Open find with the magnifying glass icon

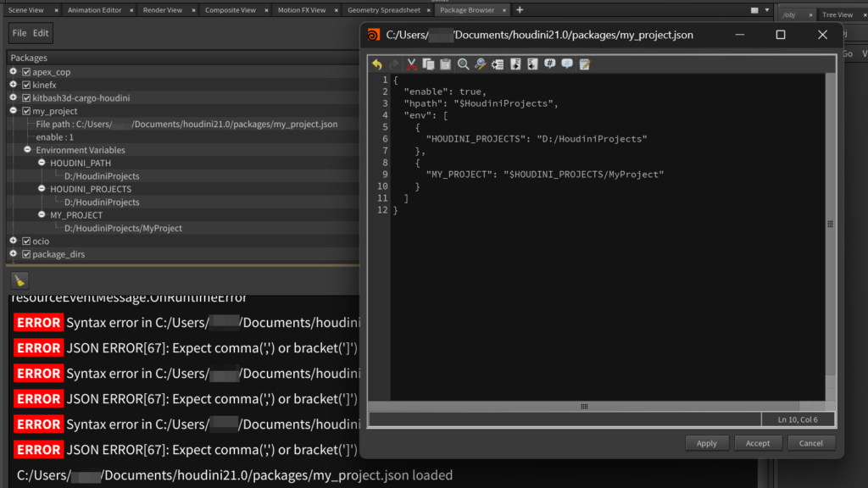[x=463, y=64]
